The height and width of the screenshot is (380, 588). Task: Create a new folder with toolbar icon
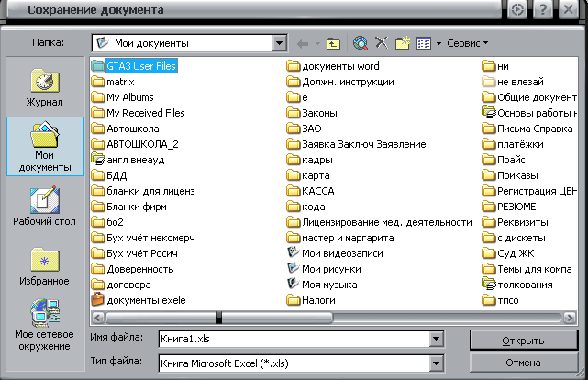tap(403, 43)
